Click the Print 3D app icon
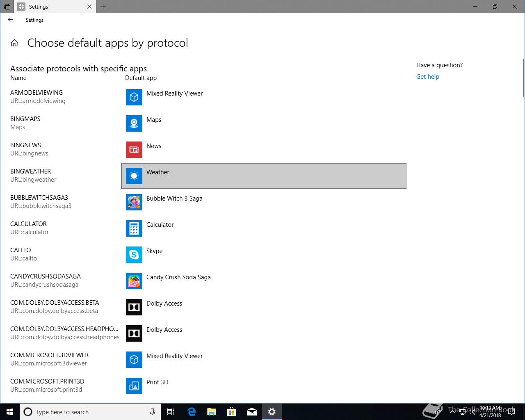The height and width of the screenshot is (420, 525). (134, 386)
